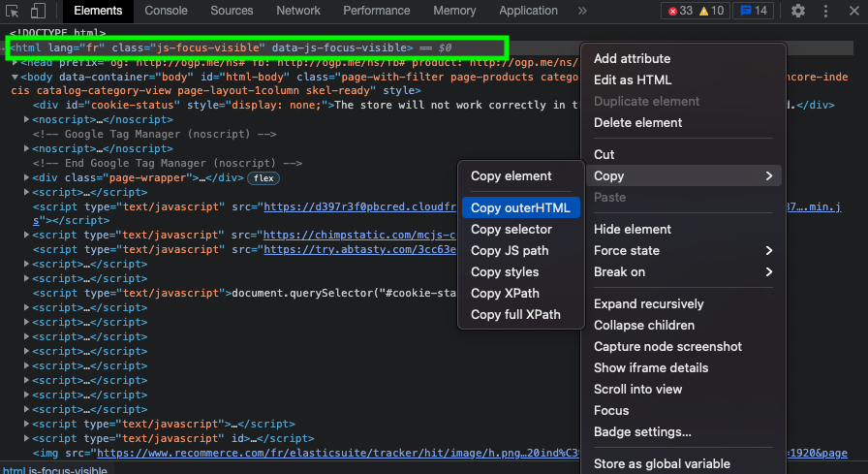Switch to the Memory tab
Screen dimensions: 868x474
click(454, 11)
